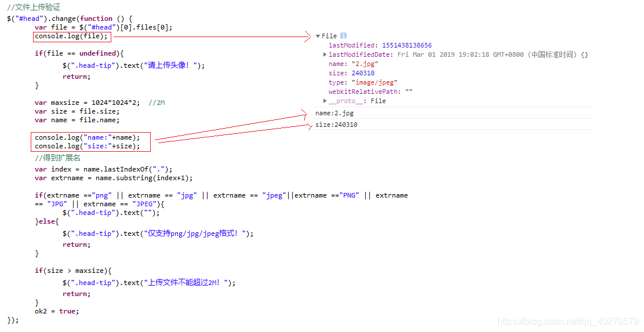Select the name "2.jpg" property value
This screenshot has width=644, height=332.
(x=365, y=64)
